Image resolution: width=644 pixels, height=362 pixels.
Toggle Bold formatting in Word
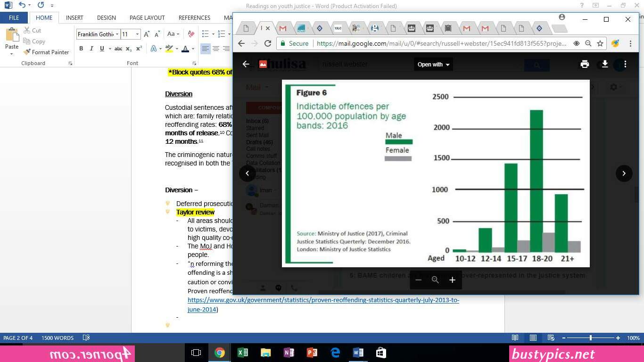[x=81, y=49]
